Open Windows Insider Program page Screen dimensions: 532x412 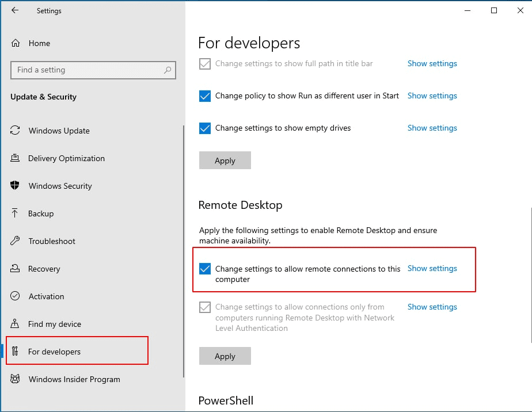(x=74, y=379)
